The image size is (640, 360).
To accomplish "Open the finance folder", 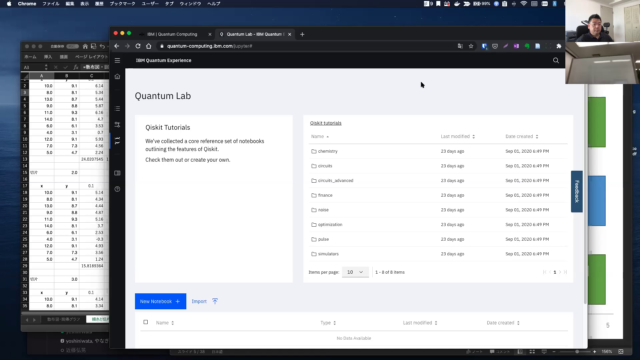I will click(x=325, y=195).
